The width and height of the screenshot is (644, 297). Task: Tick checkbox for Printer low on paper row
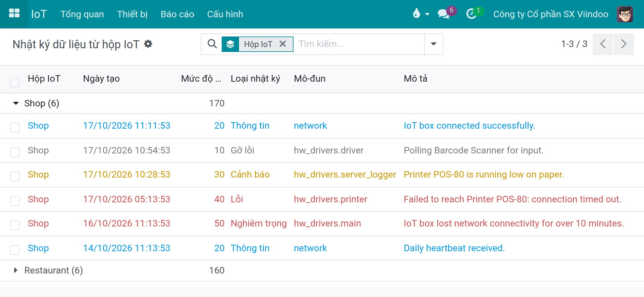tap(15, 176)
